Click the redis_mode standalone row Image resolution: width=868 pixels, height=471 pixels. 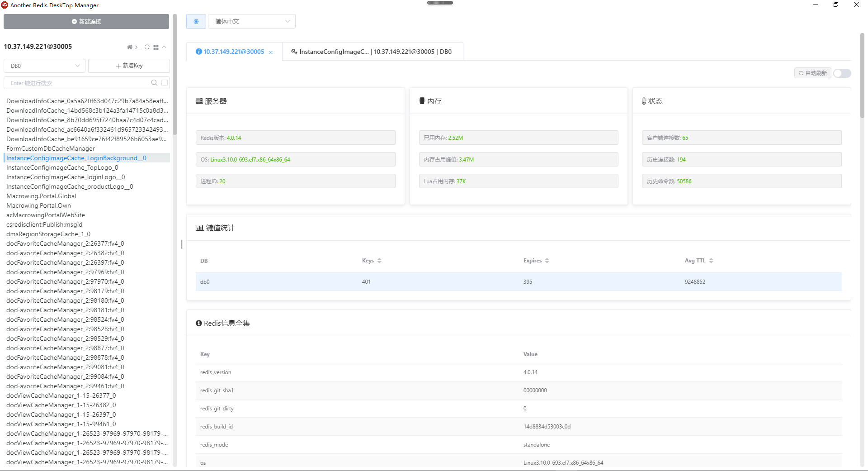coord(519,445)
